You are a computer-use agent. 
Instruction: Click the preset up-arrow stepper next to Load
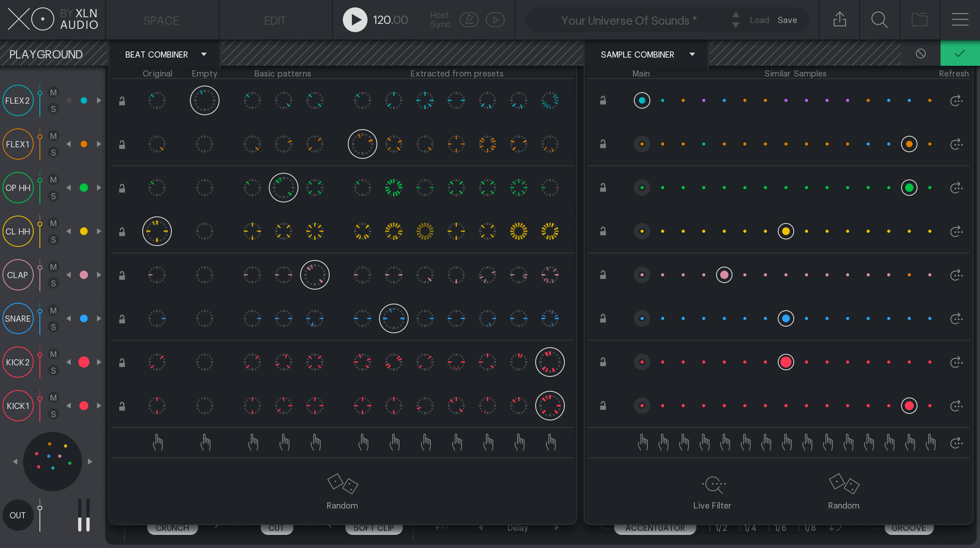coord(735,15)
